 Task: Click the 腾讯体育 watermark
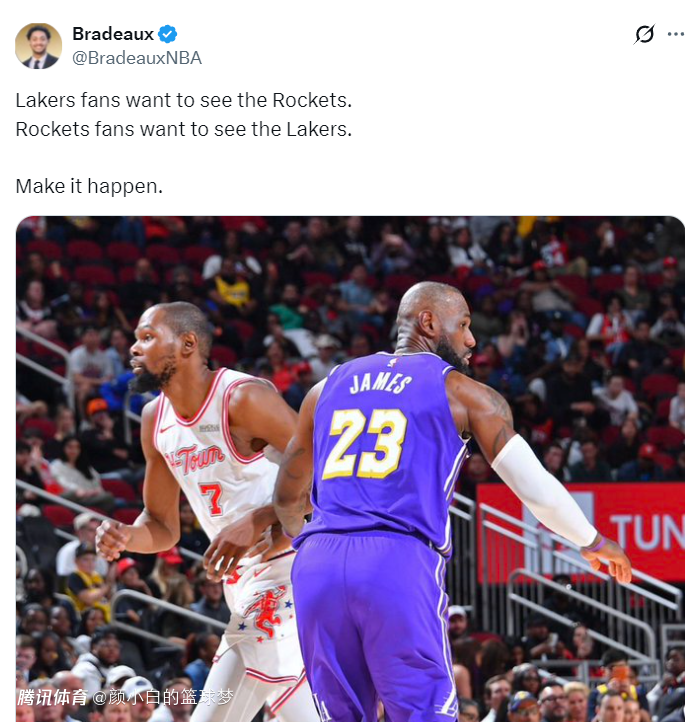tap(52, 698)
